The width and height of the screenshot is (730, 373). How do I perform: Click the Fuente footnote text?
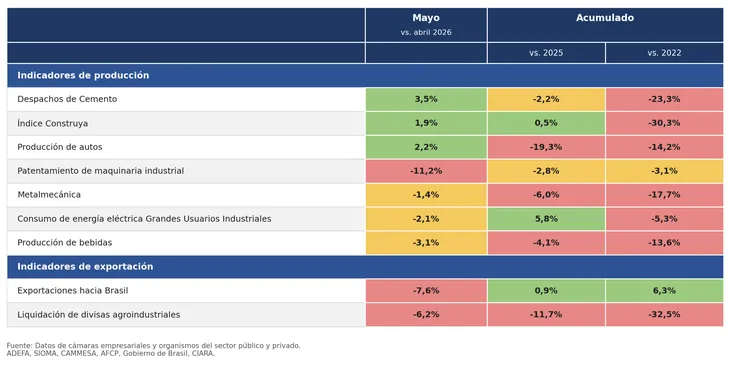(x=154, y=350)
